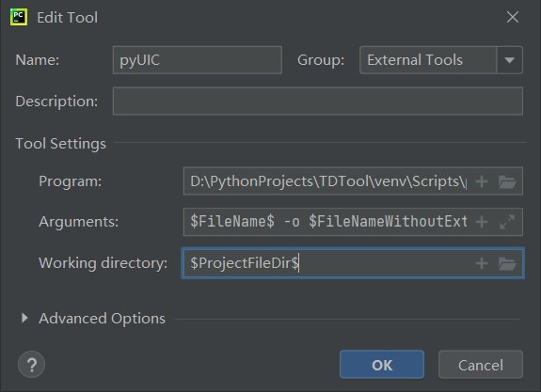Open the Group dropdown arrow
This screenshot has width=541, height=392.
(510, 60)
